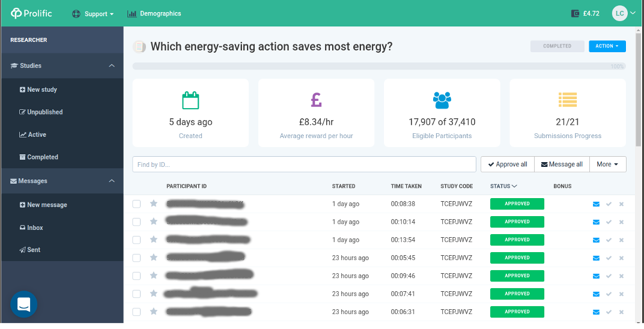
Task: Select checkbox for the 00:07:41 submission
Action: (x=136, y=294)
